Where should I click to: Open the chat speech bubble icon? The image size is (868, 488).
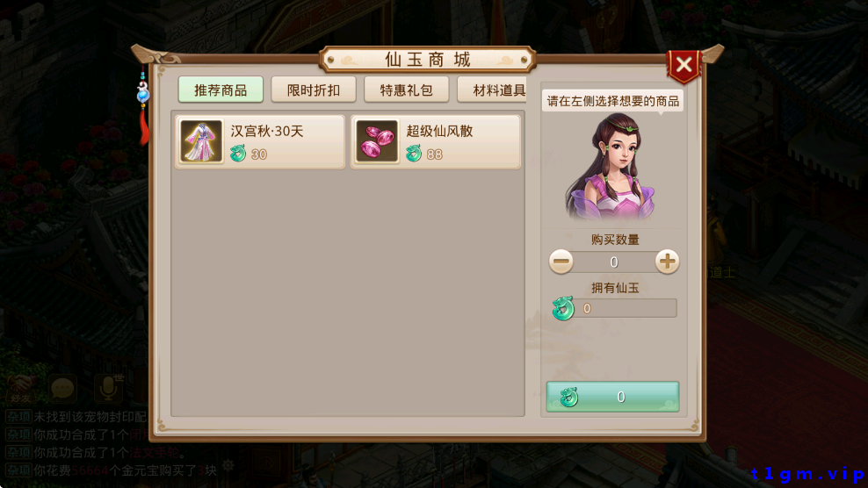point(62,389)
